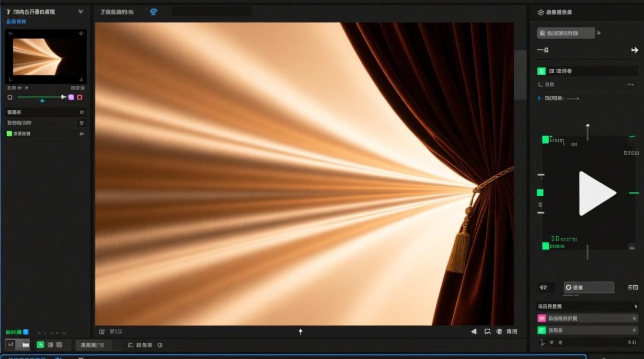
Task: Click the white right arrow in the right panel
Action: (x=635, y=50)
